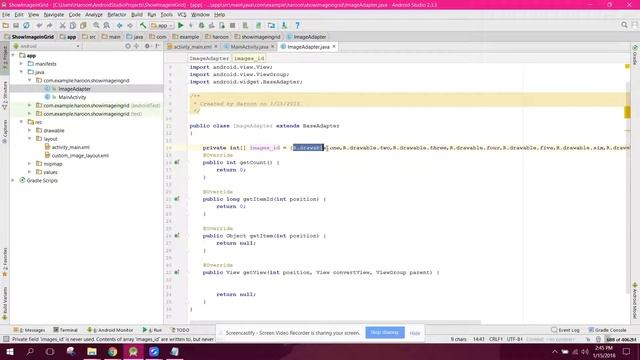Click the Find magnifier icon
This screenshot has width=640, height=360.
click(x=96, y=25)
